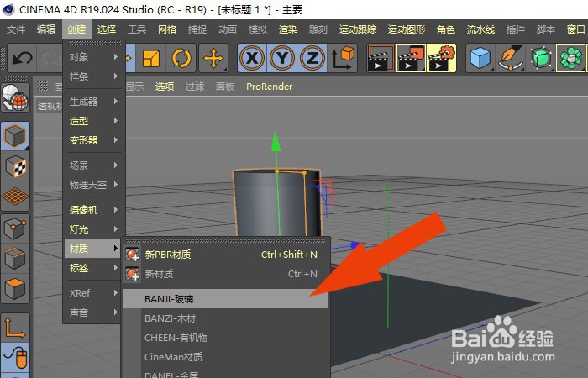Open the 文件 menu
588x378 pixels.
click(x=16, y=29)
